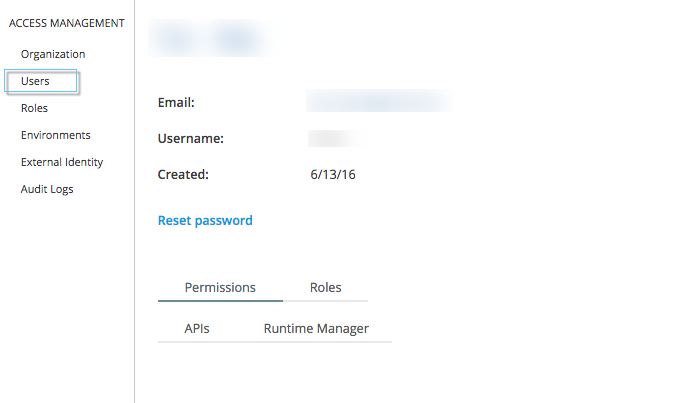Click the Access Management heading

66,23
